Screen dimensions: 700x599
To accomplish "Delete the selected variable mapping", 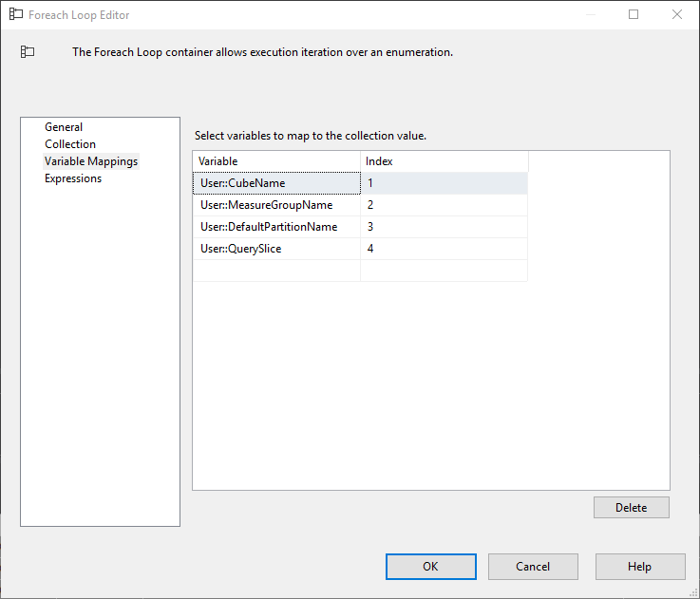I will 632,508.
